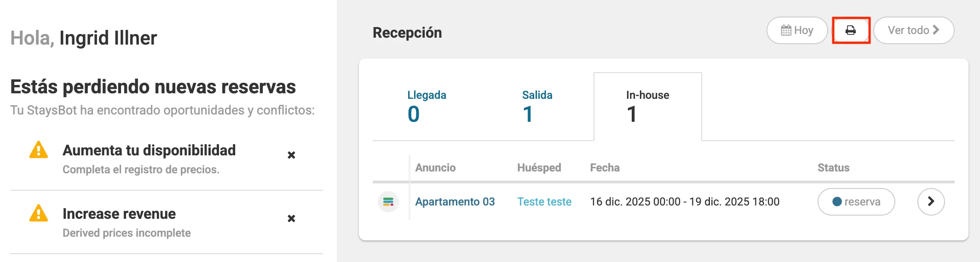Click warning icon beside Aumenta tu disponibilidad
The image size is (980, 262).
(39, 150)
